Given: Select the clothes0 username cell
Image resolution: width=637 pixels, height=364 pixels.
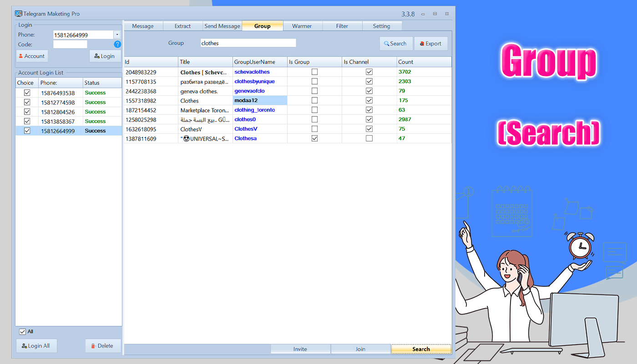Looking at the screenshot, I should tap(260, 120).
